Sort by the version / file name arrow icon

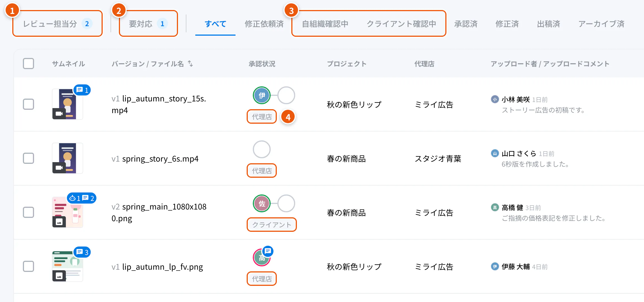tap(190, 64)
